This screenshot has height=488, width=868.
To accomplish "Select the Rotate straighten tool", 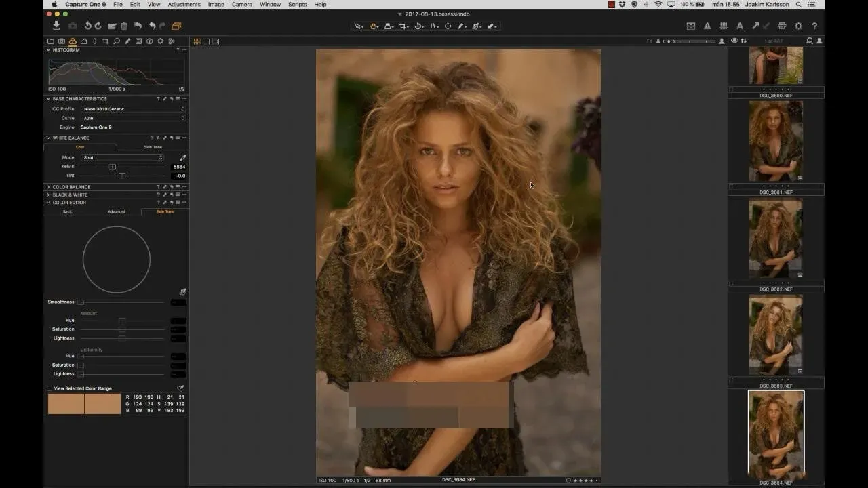I will pyautogui.click(x=419, y=26).
